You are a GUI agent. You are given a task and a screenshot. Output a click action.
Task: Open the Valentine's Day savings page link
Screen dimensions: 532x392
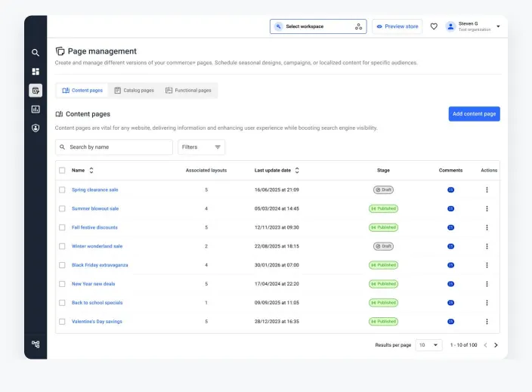tap(97, 322)
